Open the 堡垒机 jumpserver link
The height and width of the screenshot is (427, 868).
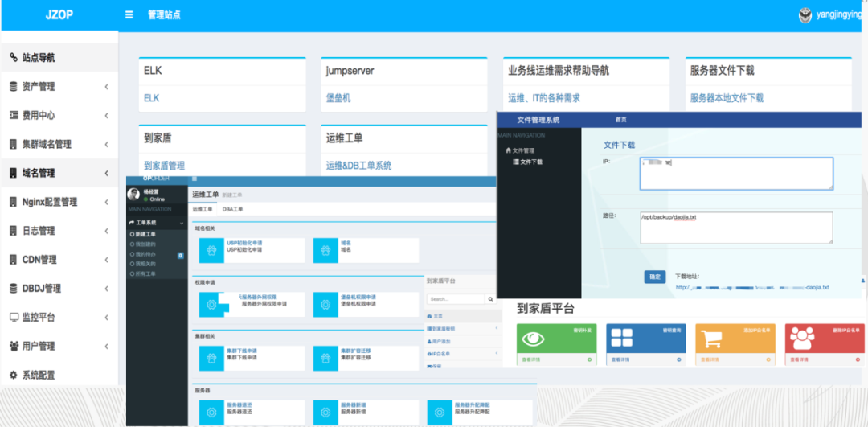coord(338,98)
